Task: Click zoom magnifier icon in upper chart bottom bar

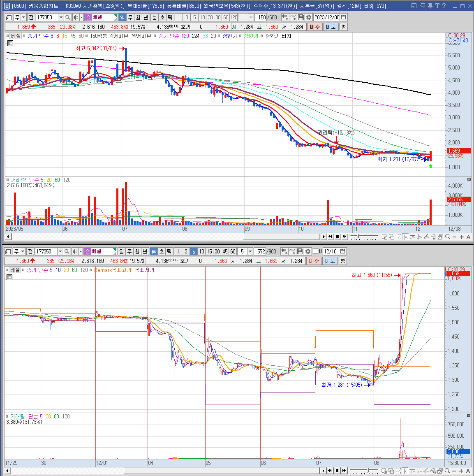Action: click(448, 237)
